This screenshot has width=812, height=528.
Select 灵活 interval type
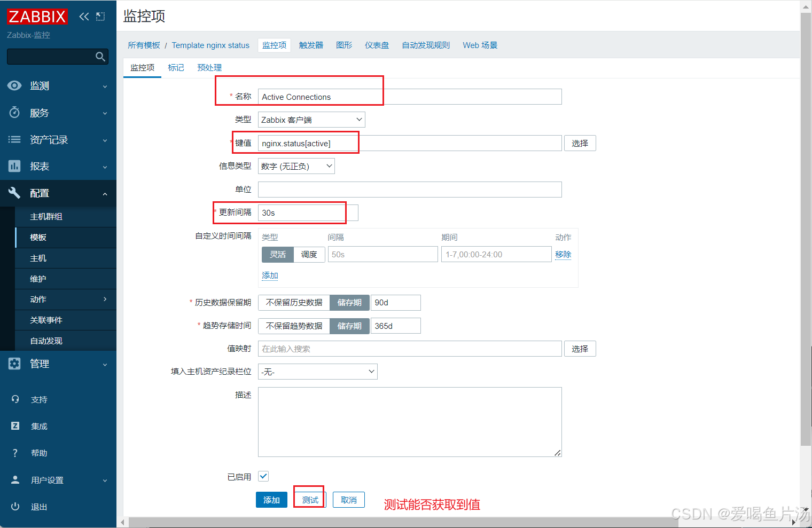[277, 255]
